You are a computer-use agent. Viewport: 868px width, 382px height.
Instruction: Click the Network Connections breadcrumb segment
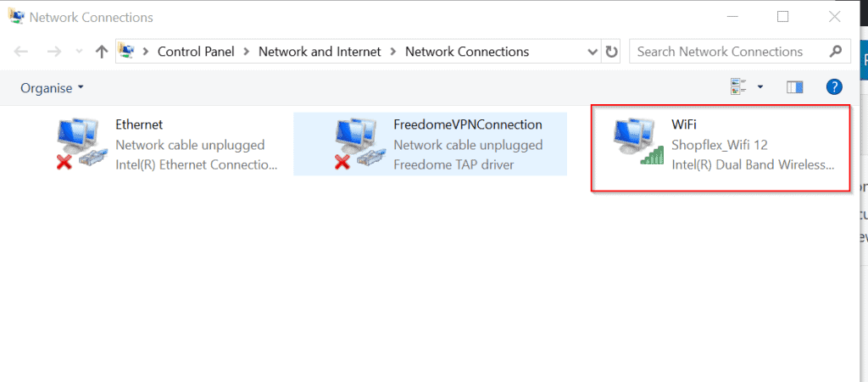pos(467,52)
